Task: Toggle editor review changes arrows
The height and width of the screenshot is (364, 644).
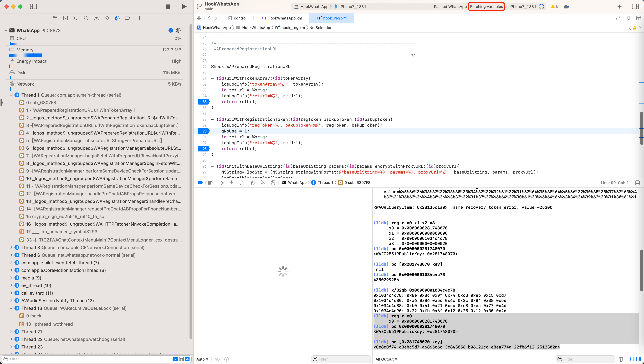Action: click(617, 18)
